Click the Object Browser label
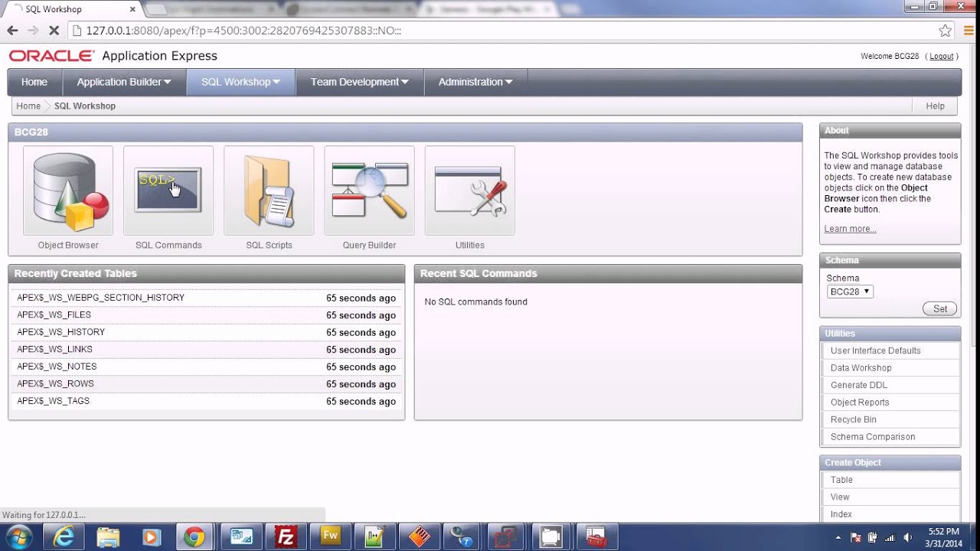The height and width of the screenshot is (551, 980). pos(68,246)
